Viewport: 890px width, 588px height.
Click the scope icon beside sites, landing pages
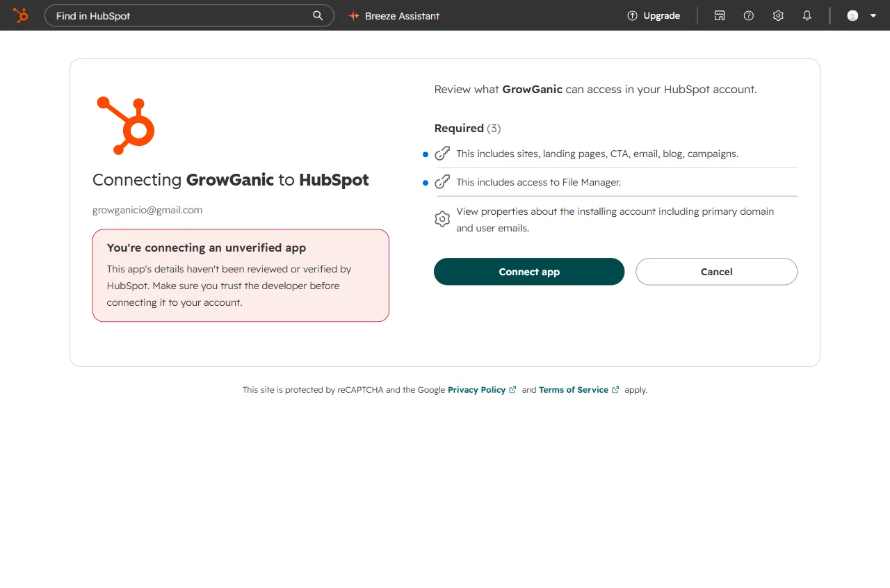point(442,154)
